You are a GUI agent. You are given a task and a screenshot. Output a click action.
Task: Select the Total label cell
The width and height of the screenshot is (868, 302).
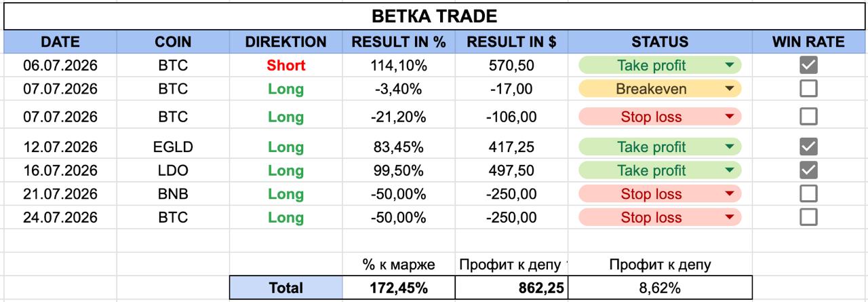(286, 288)
